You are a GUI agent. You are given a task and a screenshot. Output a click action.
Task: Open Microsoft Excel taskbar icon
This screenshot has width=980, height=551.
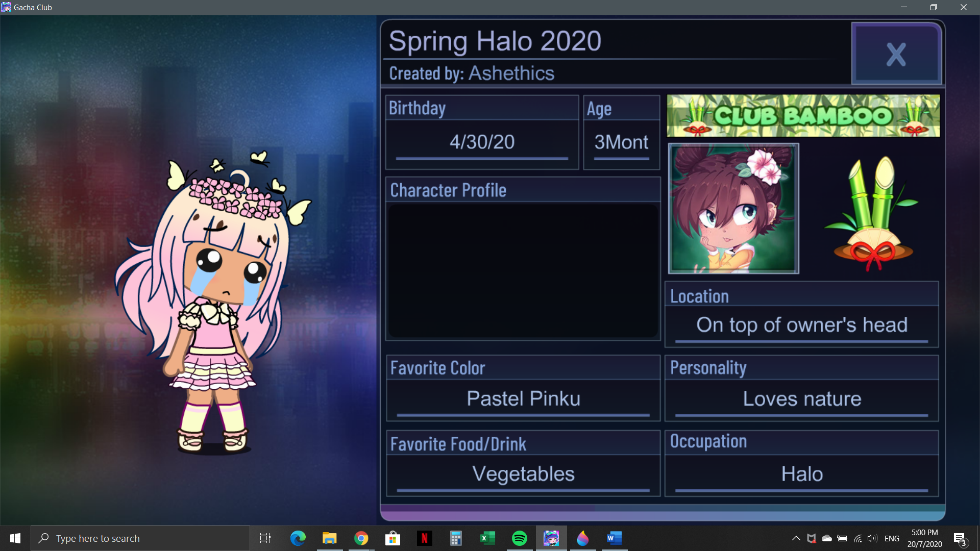coord(487,538)
